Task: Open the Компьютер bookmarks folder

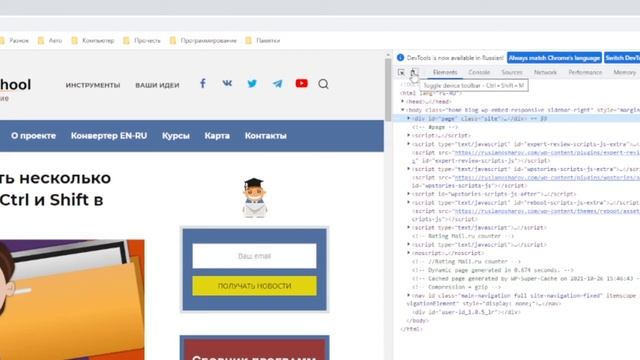Action: [93, 41]
